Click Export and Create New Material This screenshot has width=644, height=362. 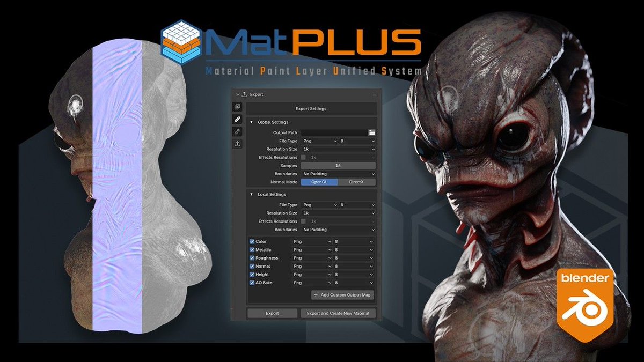click(338, 313)
